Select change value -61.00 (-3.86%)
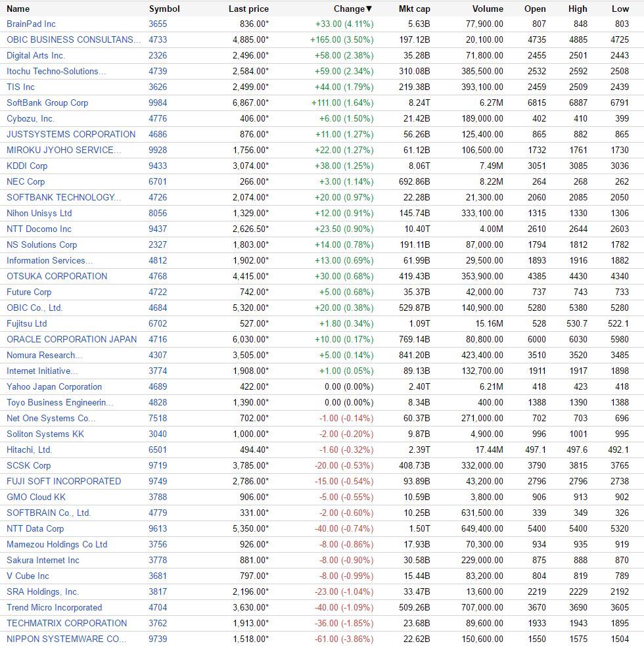 [x=344, y=639]
